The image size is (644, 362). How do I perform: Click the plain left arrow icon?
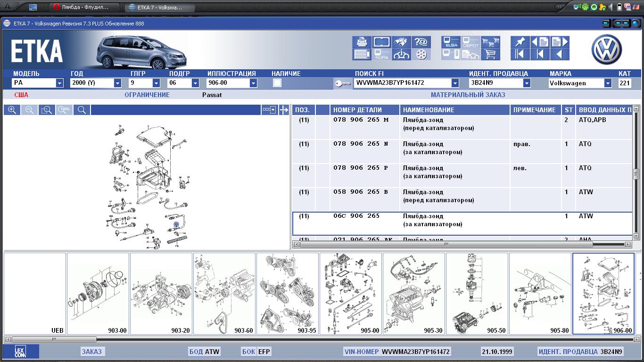(x=560, y=54)
